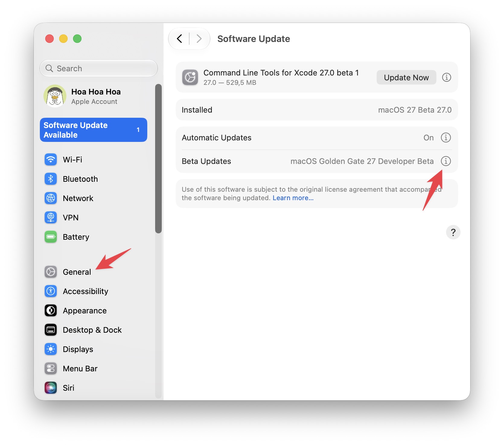
Task: Open General settings label
Action: [x=77, y=272]
